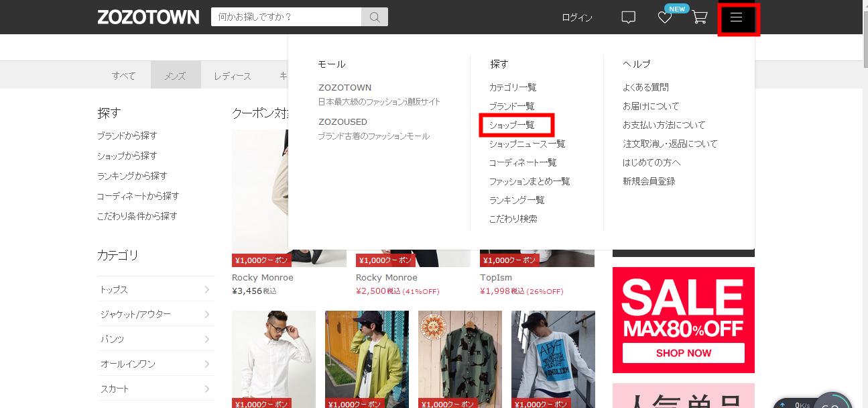This screenshot has width=868, height=408.
Task: Select the すべて tab
Action: 123,76
